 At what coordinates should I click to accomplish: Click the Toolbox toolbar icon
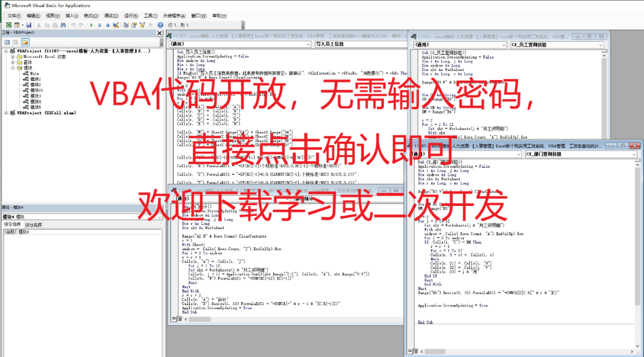[150, 25]
